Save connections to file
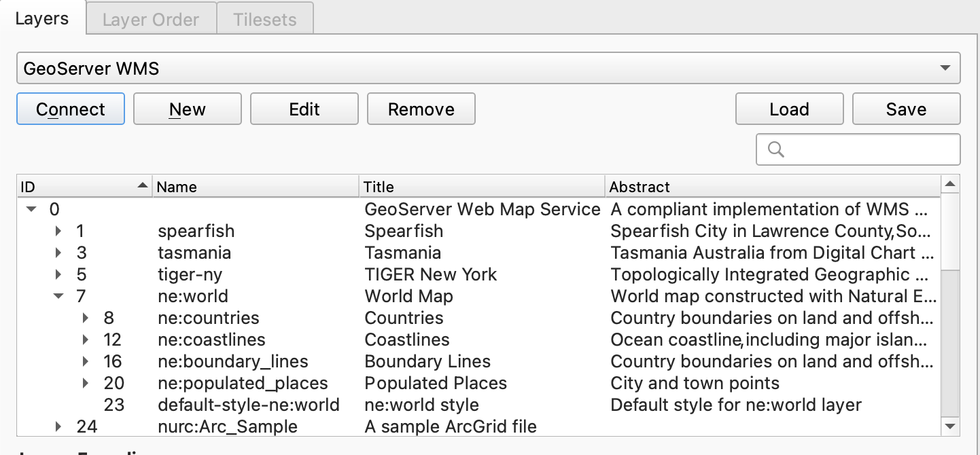The image size is (980, 455). point(906,109)
